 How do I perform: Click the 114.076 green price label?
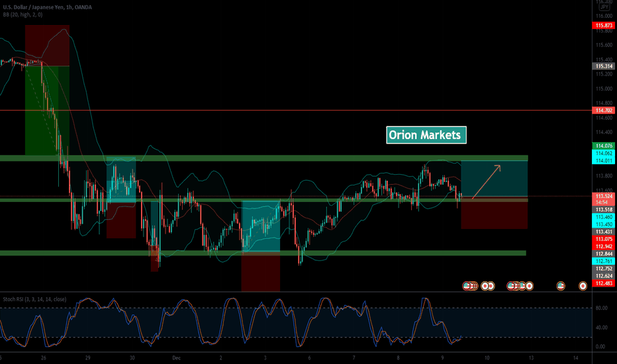click(604, 146)
